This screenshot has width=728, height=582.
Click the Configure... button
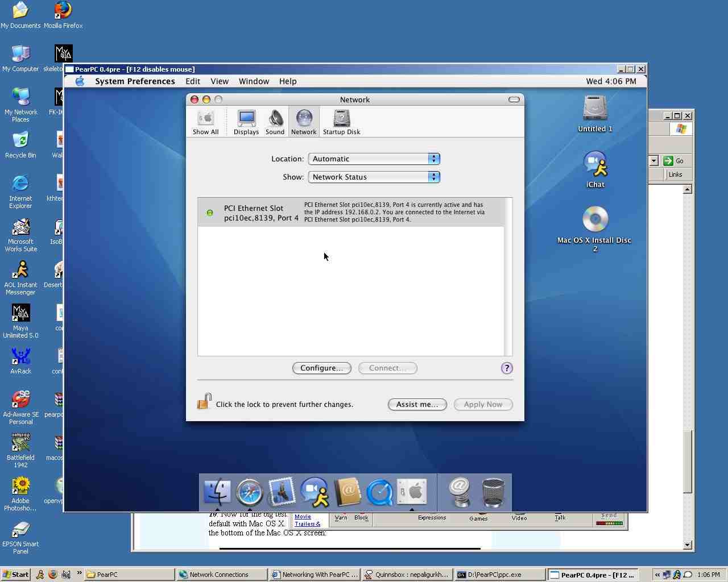[x=322, y=368]
